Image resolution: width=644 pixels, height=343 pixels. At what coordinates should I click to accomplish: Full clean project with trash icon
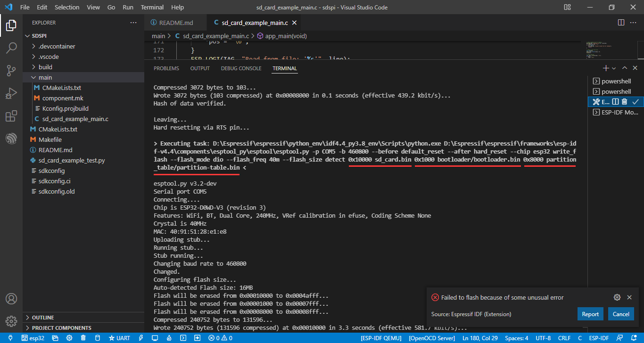(x=83, y=338)
